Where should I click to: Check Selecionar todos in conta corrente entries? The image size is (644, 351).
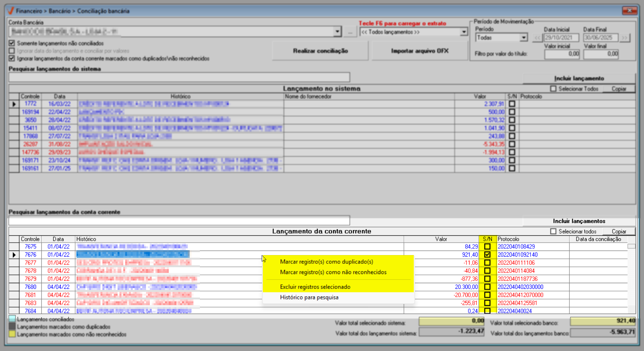tap(553, 231)
